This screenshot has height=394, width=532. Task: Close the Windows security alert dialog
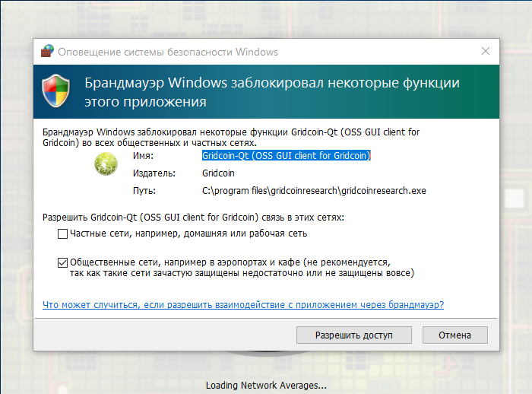pos(485,52)
